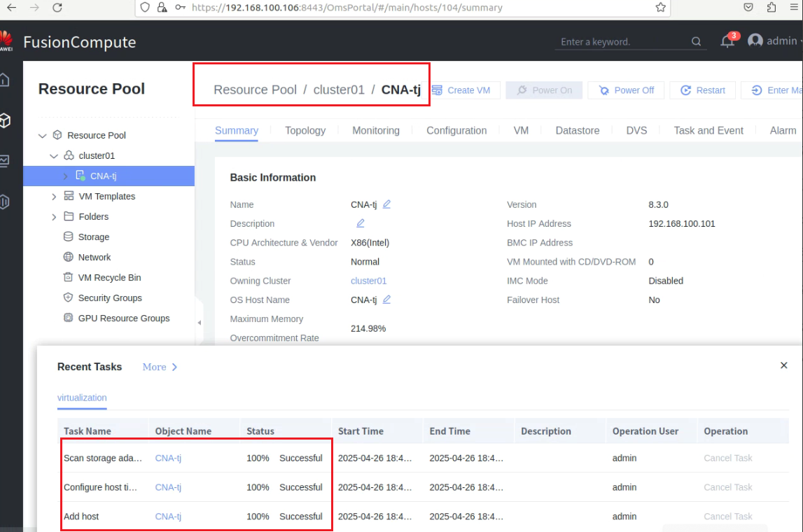The image size is (803, 532).
Task: Select the virtualization tab in Recent Tasks
Action: click(82, 398)
